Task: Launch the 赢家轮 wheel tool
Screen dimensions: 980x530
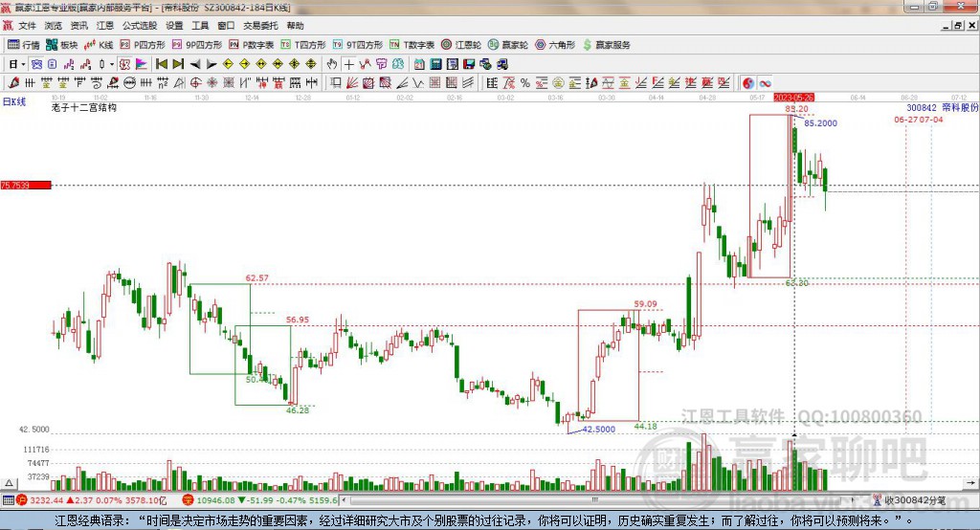Action: click(508, 45)
